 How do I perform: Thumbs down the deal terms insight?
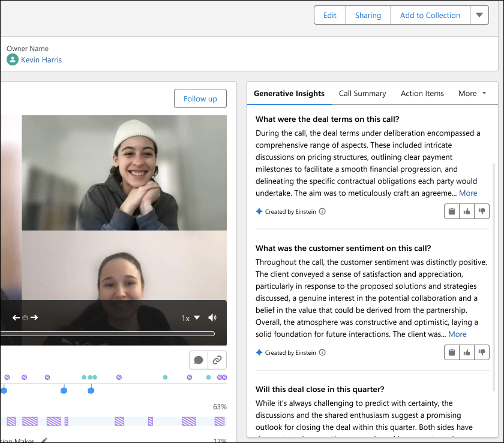tap(482, 211)
